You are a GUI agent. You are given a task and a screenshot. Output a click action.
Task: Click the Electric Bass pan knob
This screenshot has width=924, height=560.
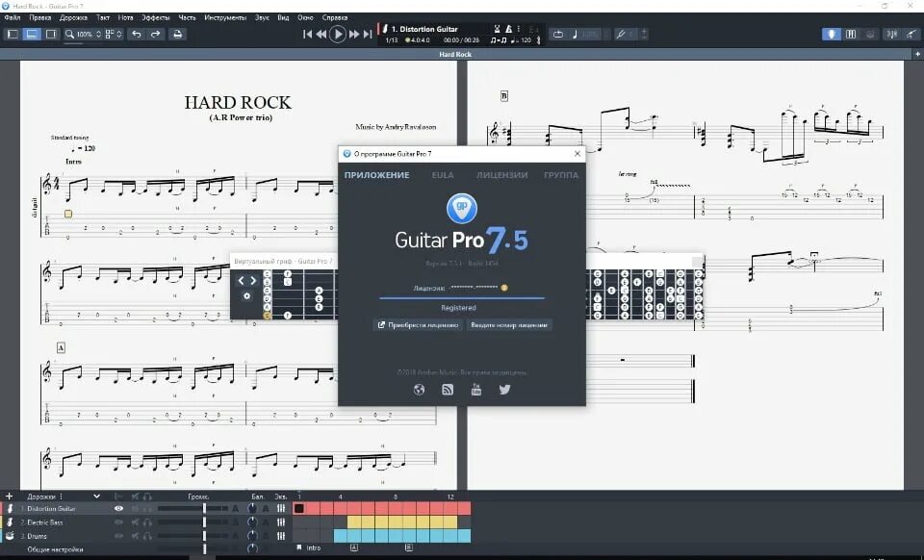[x=252, y=522]
